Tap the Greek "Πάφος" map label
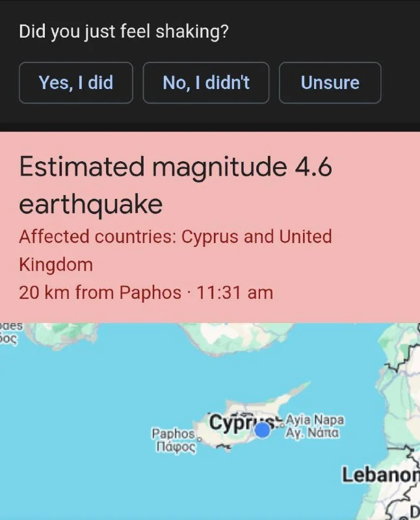Image resolution: width=420 pixels, height=520 pixels. point(173,446)
